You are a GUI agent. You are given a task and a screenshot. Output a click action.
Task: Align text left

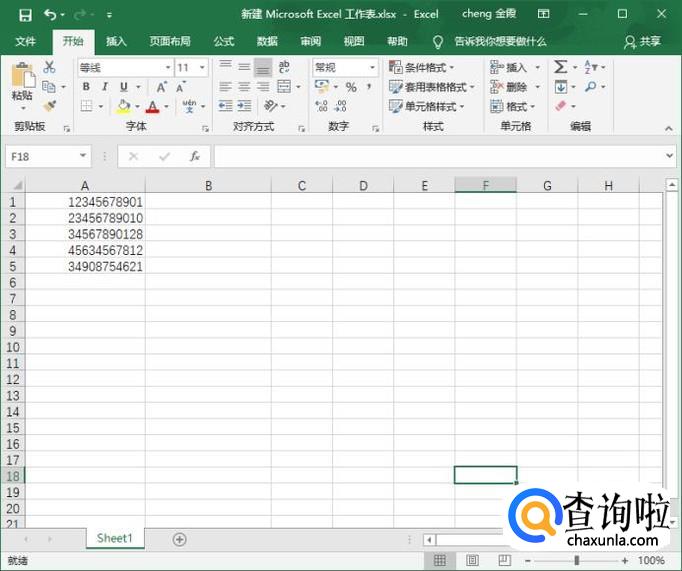point(225,87)
